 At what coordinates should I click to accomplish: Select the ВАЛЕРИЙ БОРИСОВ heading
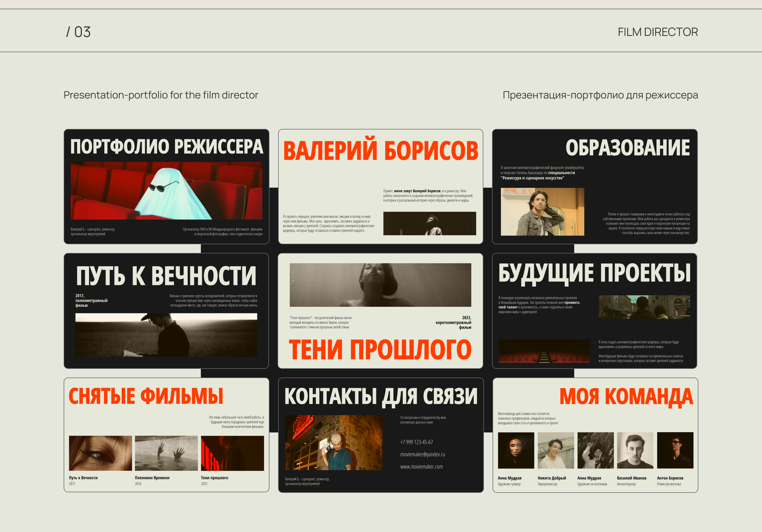click(380, 151)
